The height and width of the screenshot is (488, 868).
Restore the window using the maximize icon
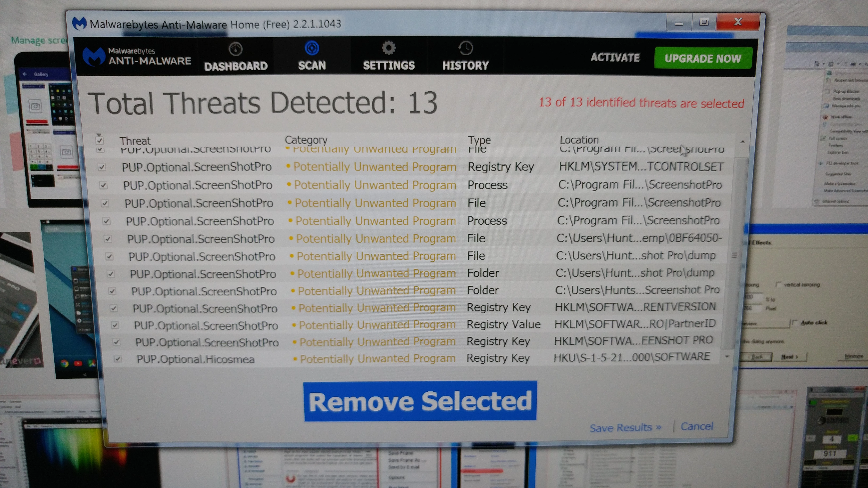point(704,22)
